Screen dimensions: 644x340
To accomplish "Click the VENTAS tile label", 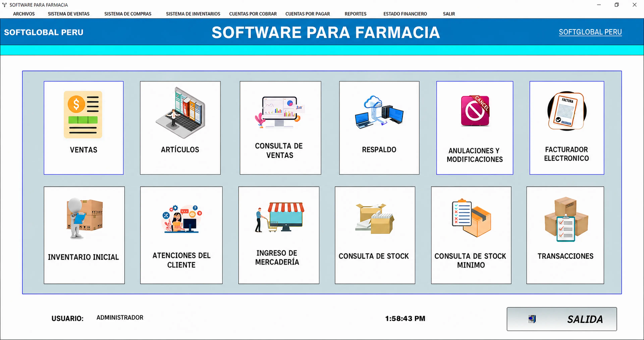I will pos(84,150).
